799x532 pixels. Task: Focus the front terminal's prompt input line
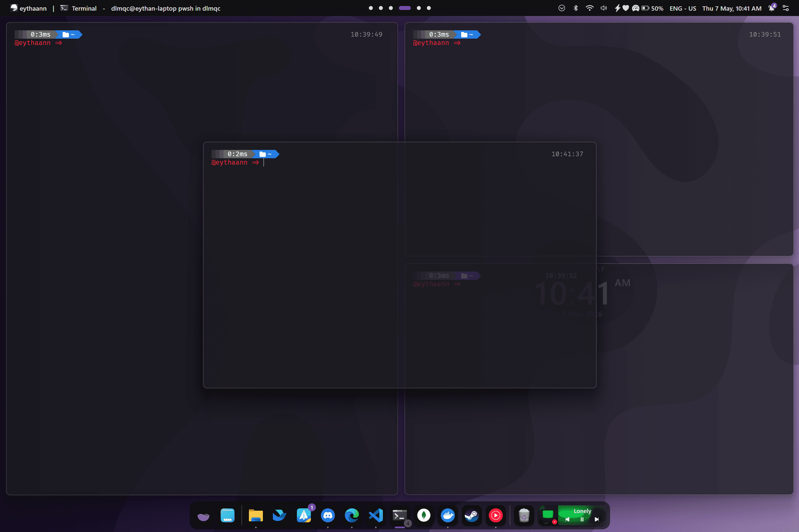click(400, 163)
